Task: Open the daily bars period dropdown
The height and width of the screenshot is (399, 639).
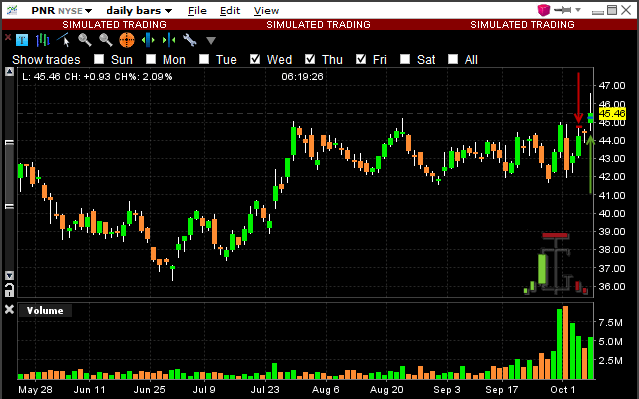Action: [139, 11]
